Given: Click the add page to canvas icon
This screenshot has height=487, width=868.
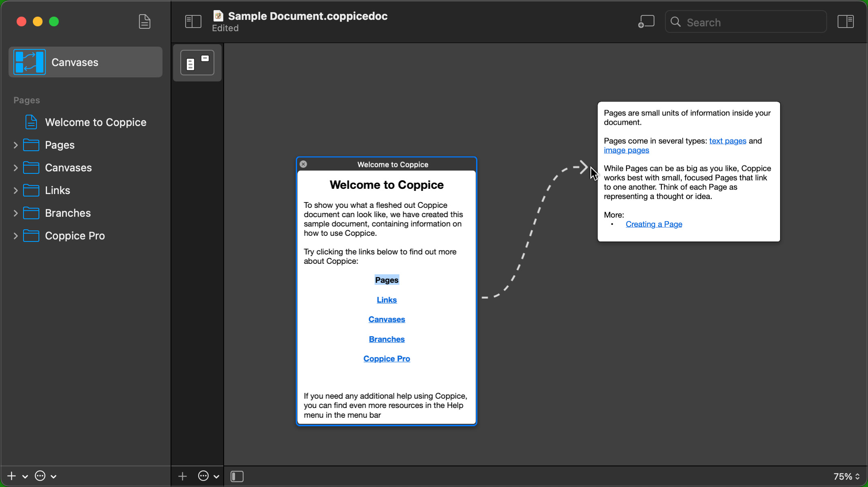Looking at the screenshot, I should point(646,21).
